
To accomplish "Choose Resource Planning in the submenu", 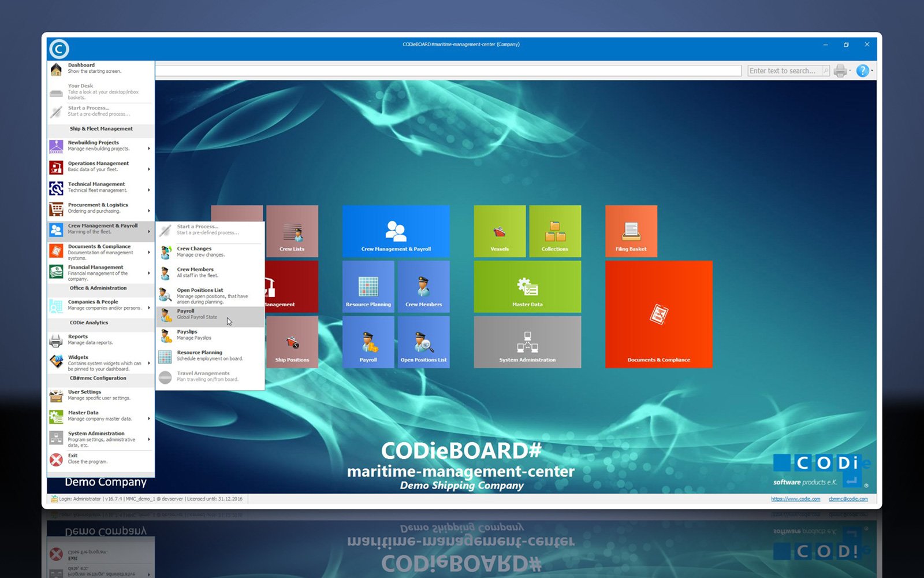I will [210, 355].
